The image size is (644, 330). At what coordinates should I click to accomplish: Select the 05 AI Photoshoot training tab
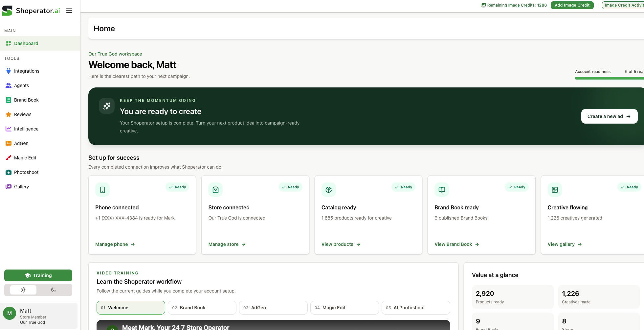click(x=416, y=308)
